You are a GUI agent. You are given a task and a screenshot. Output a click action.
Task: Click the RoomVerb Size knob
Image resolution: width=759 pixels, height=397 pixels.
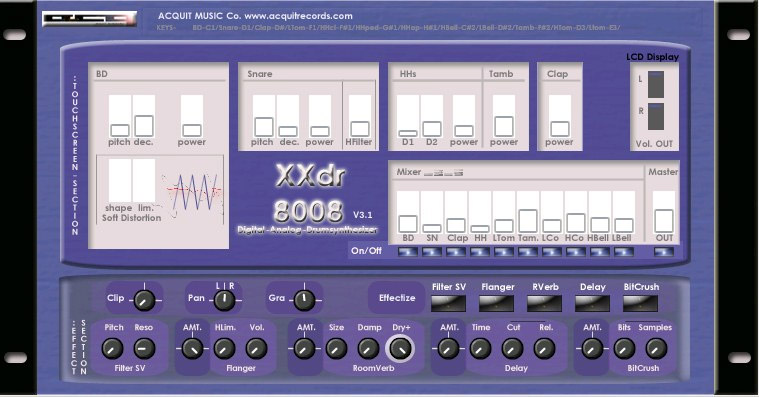336,348
